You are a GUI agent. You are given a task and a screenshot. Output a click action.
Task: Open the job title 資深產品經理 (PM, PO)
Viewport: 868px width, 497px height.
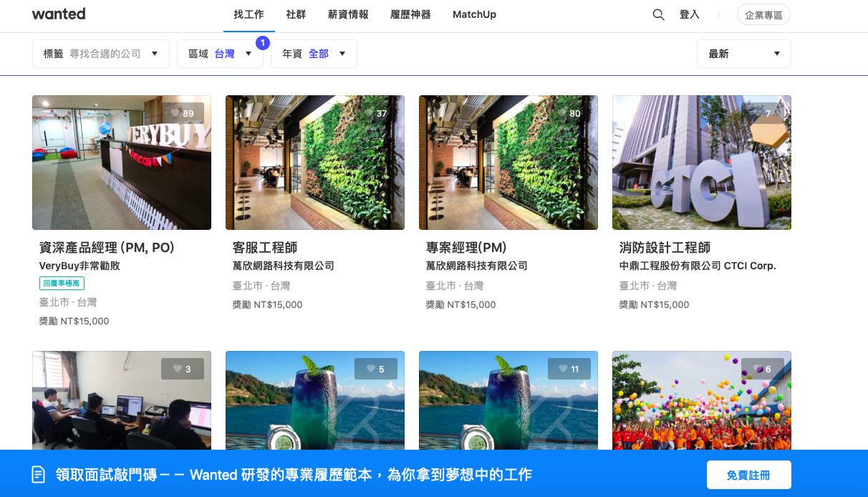click(x=107, y=248)
